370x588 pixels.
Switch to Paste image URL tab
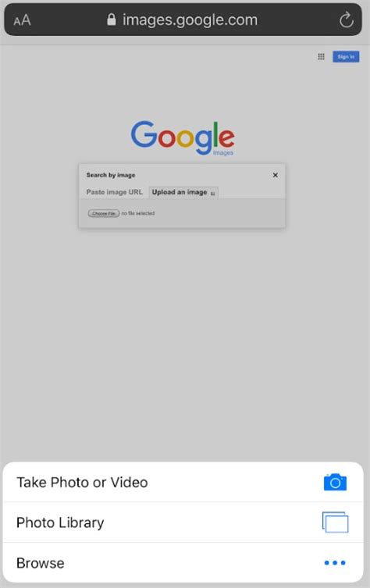(114, 192)
